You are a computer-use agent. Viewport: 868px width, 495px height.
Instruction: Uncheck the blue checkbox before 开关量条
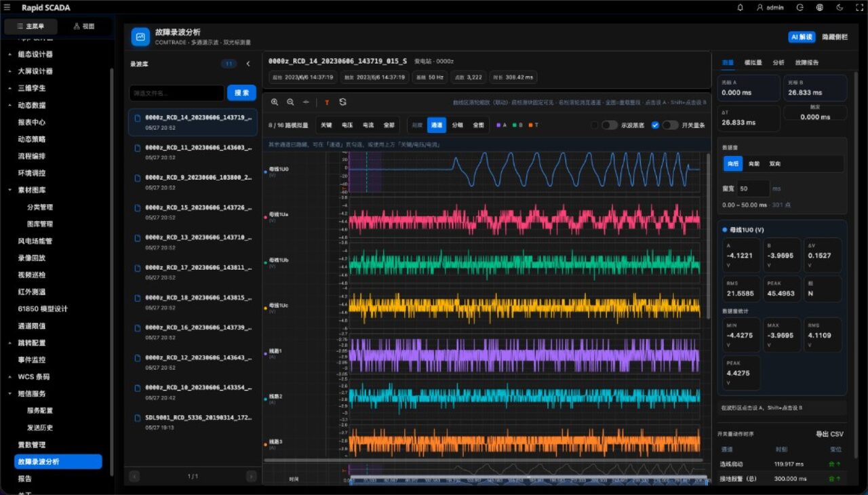655,125
